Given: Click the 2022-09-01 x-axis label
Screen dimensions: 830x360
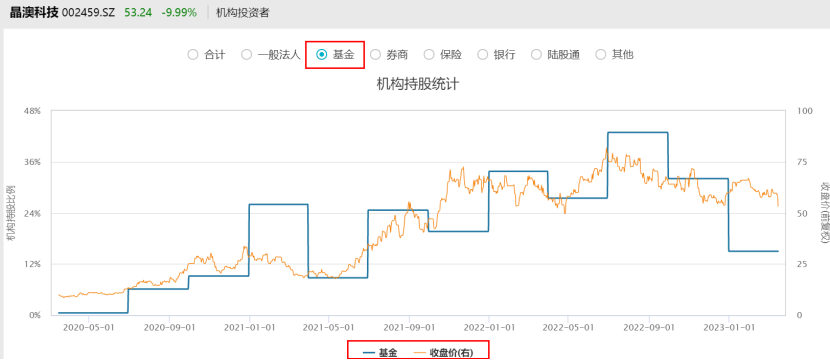Looking at the screenshot, I should click(x=648, y=327).
